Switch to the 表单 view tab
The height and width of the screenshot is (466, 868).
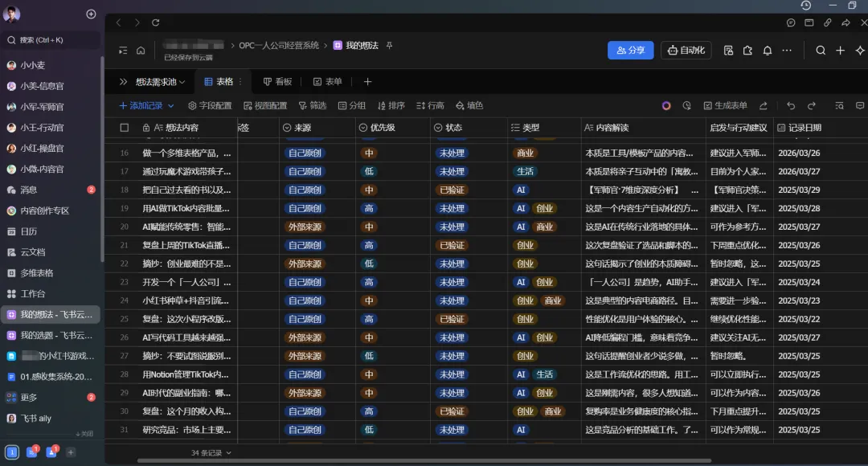[328, 82]
